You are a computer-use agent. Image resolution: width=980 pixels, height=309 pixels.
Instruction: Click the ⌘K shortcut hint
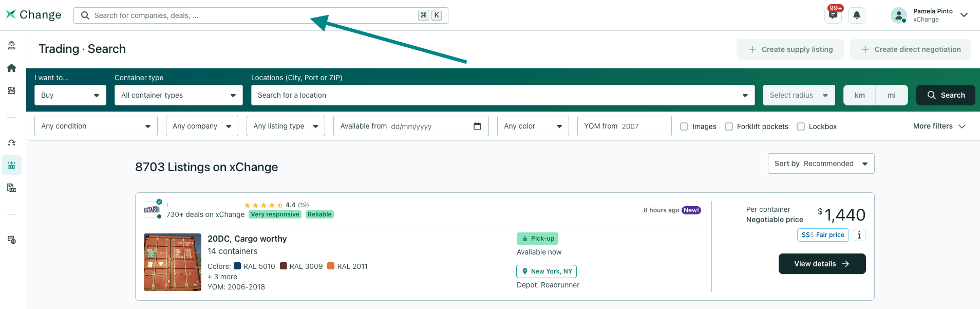(430, 15)
